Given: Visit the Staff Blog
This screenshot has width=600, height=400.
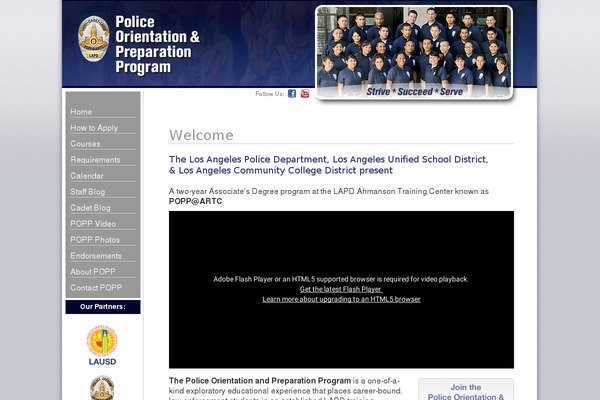Looking at the screenshot, I should click(x=88, y=192).
